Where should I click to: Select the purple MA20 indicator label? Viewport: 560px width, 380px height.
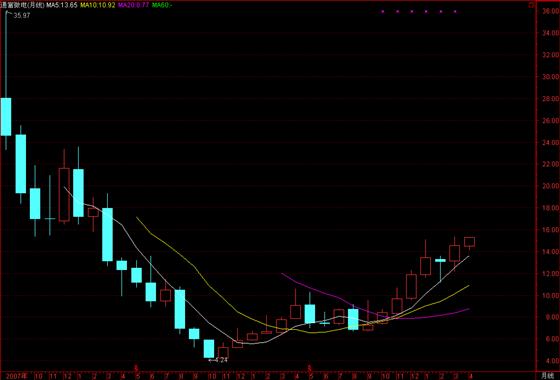tap(133, 5)
